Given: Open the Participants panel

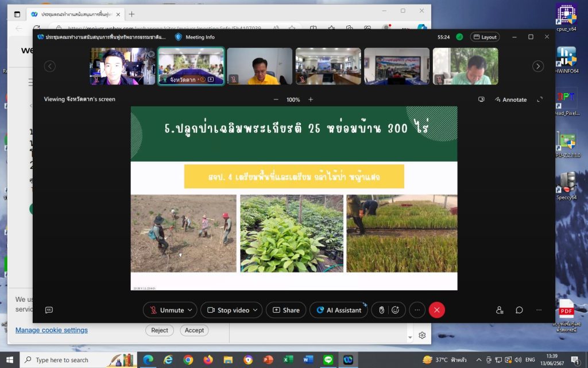Looking at the screenshot, I should point(500,310).
